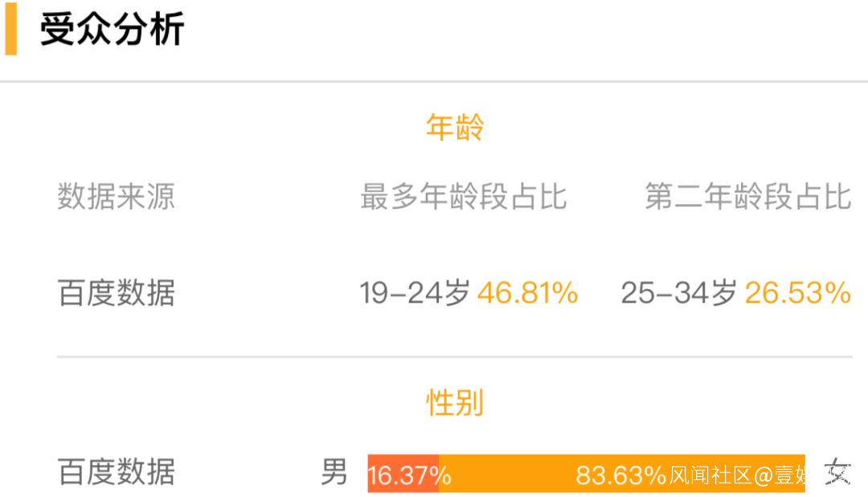
Task: Click the 最多年龄段占比 column header
Action: (x=463, y=197)
